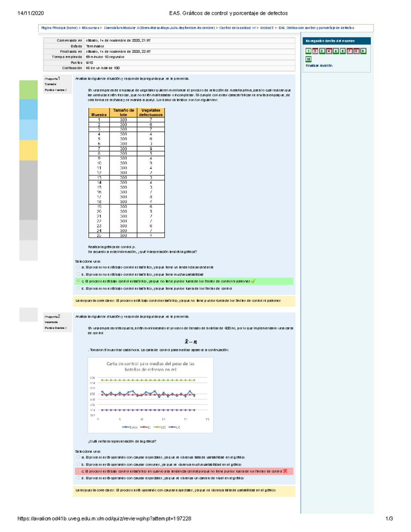411x532 pixels.
Task: Click Finalizar revisión
Action: point(319,66)
